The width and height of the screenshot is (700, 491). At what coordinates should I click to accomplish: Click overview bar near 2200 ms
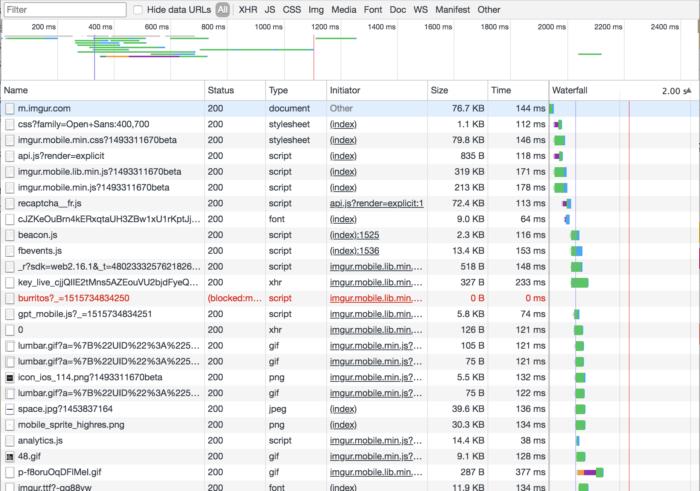590,54
